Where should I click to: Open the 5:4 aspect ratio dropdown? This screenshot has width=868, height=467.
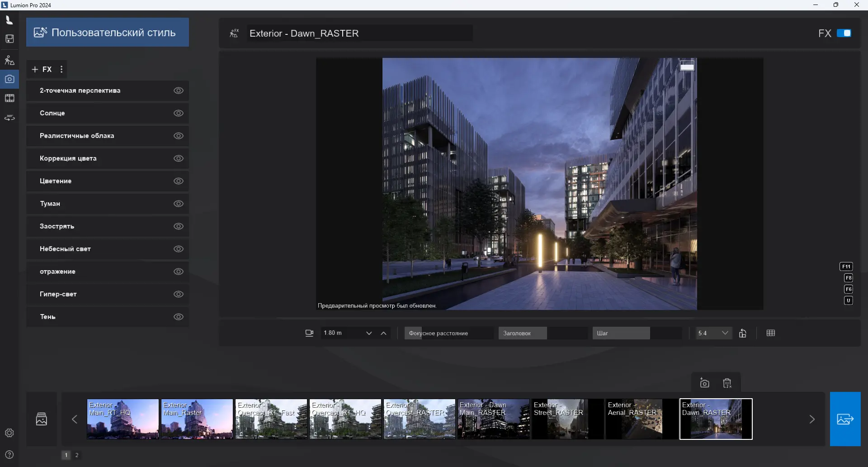pyautogui.click(x=713, y=333)
